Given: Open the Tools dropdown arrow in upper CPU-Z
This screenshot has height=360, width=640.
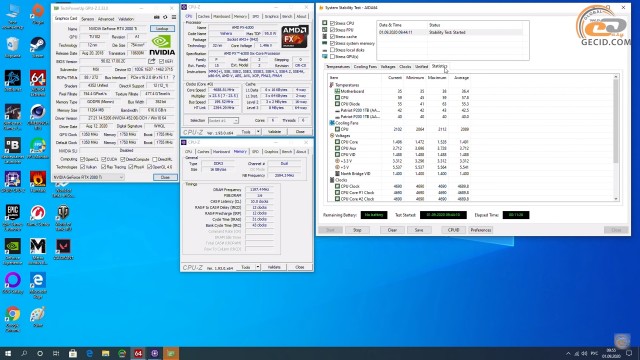Looking at the screenshot, I should (x=258, y=132).
